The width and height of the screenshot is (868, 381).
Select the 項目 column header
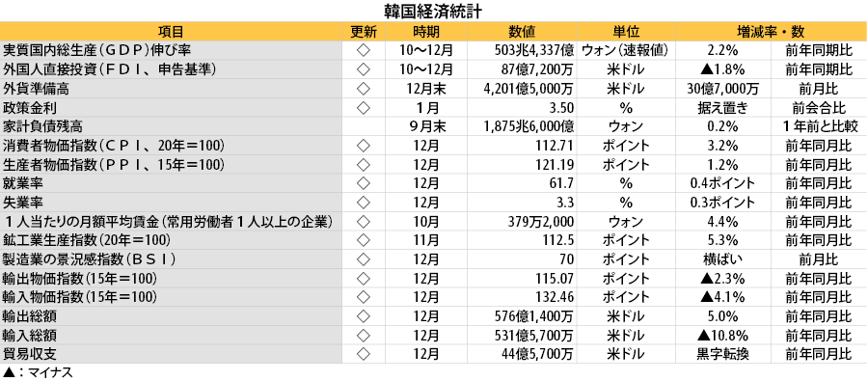[171, 32]
